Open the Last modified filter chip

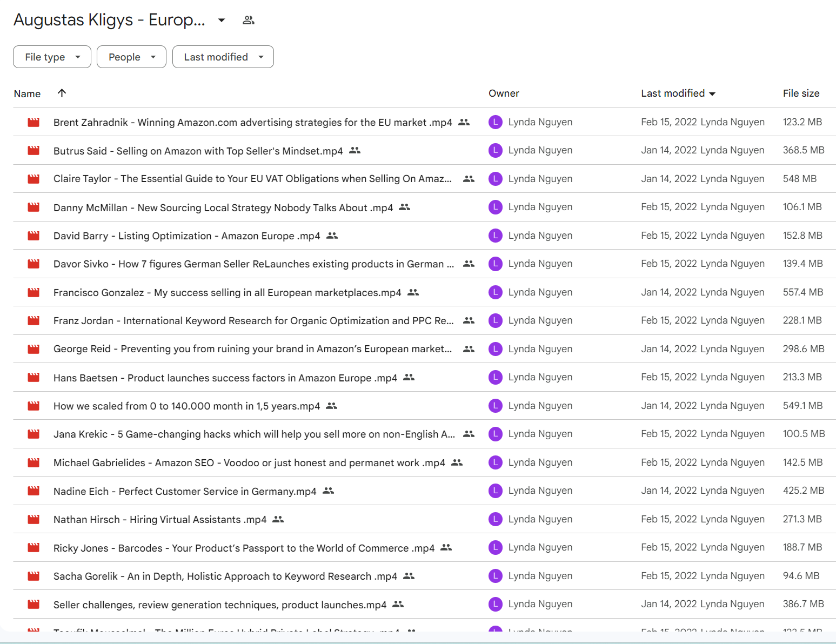tap(223, 57)
